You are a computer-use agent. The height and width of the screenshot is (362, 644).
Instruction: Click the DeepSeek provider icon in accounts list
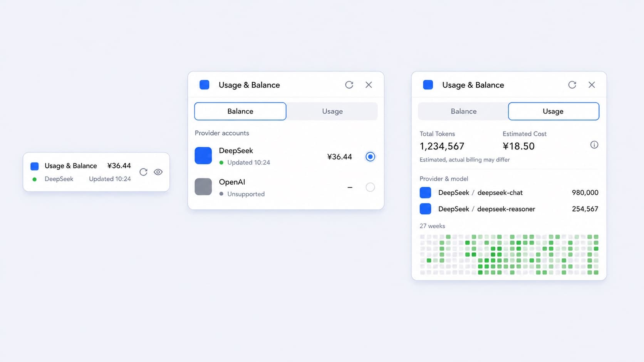[x=203, y=156]
